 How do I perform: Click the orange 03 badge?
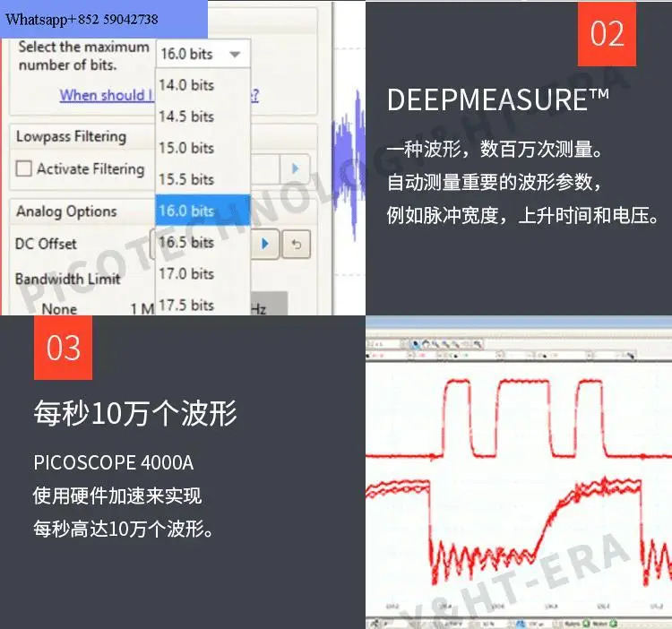point(63,348)
